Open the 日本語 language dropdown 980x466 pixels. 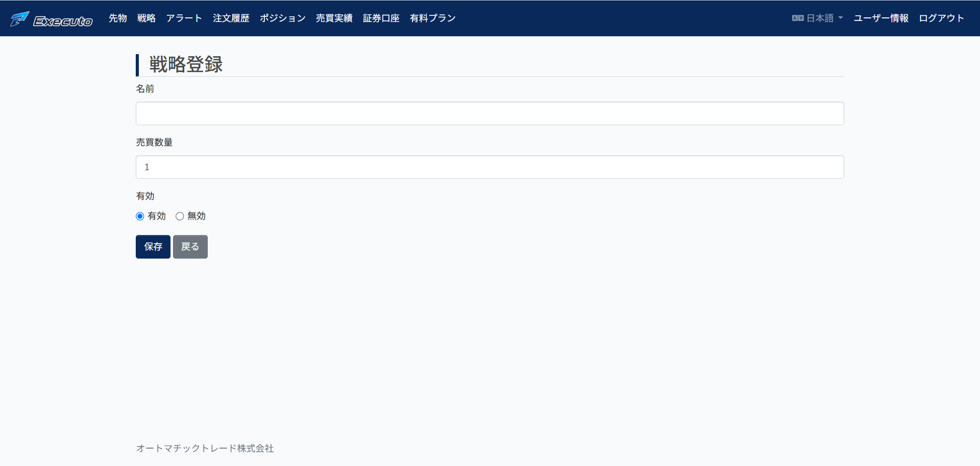click(x=818, y=18)
